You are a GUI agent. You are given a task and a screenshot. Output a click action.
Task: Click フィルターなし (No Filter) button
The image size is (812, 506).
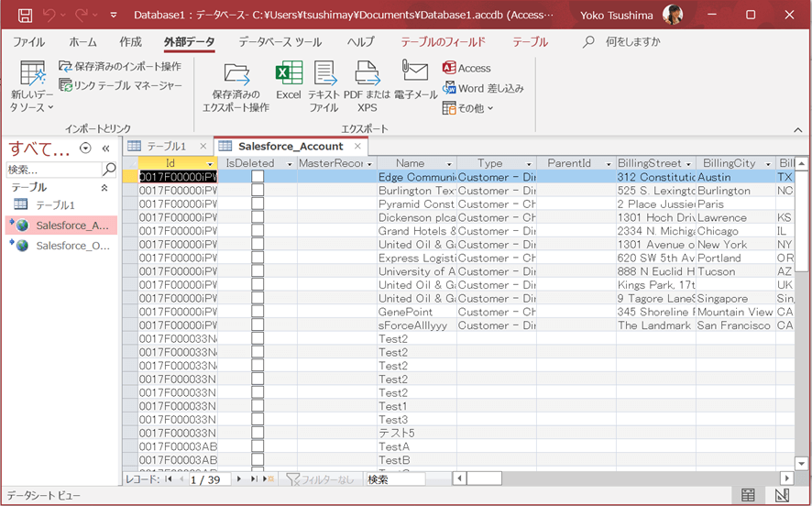pyautogui.click(x=320, y=478)
